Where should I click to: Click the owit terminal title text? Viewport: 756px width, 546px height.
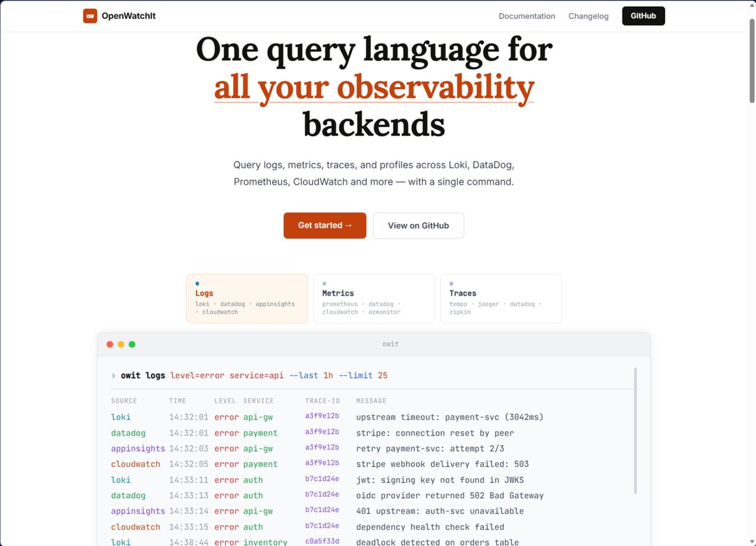[391, 344]
